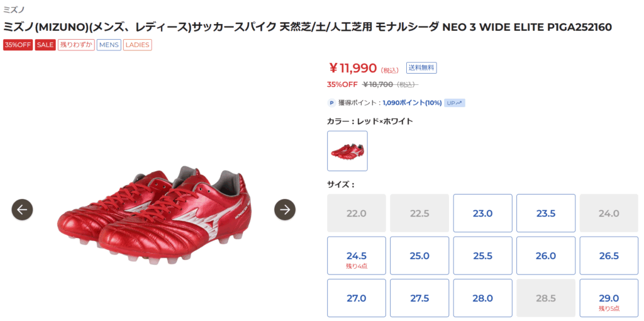
Task: Click the MENS category tag
Action: pos(109,45)
